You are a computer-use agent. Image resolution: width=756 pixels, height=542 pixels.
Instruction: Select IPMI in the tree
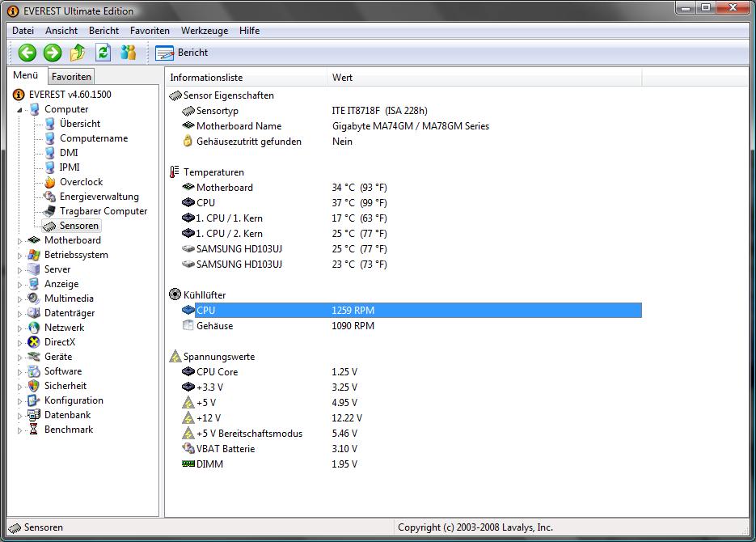click(70, 167)
